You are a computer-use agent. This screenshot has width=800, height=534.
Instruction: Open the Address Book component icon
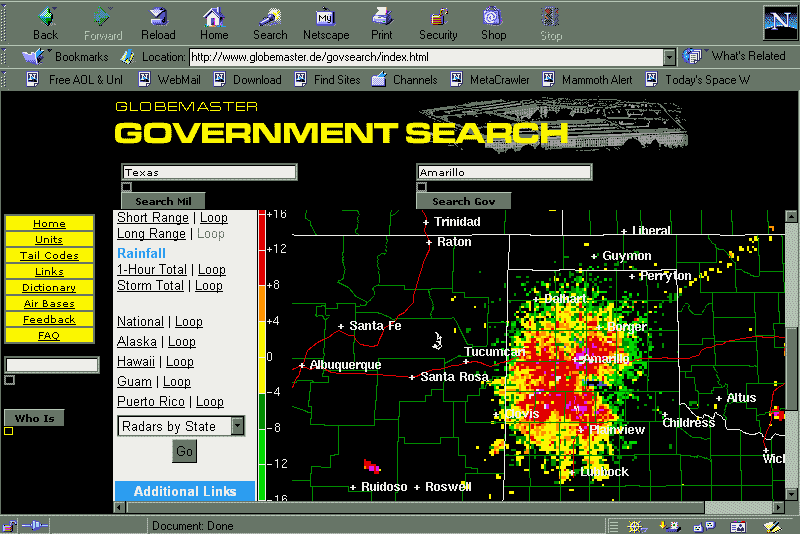(738, 526)
